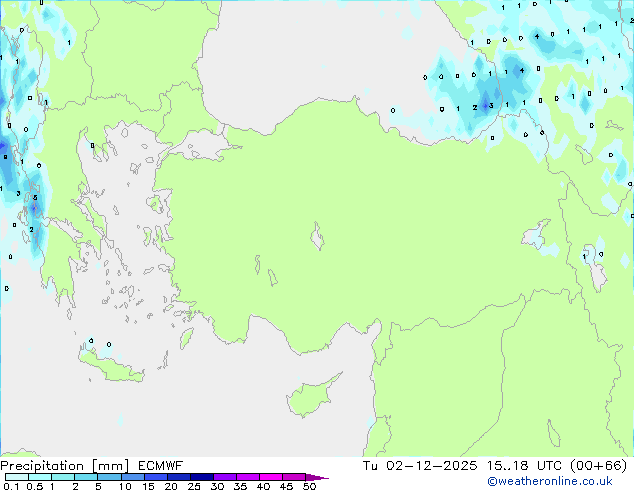Click the "40" legend scale label
This screenshot has height=490, width=634.
click(x=263, y=486)
